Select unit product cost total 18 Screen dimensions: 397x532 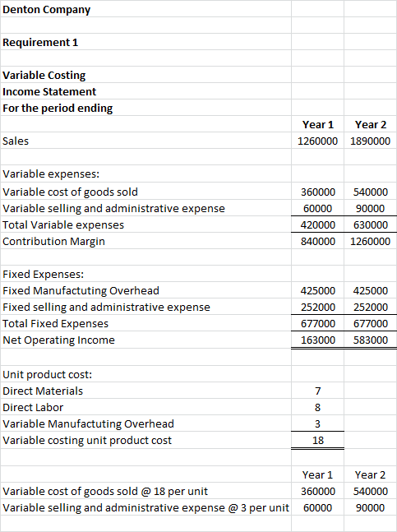click(317, 440)
